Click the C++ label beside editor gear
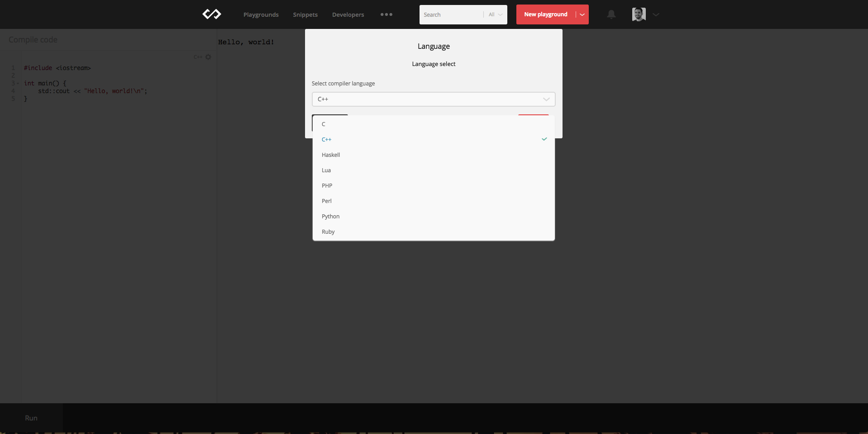The width and height of the screenshot is (868, 434). [x=198, y=57]
